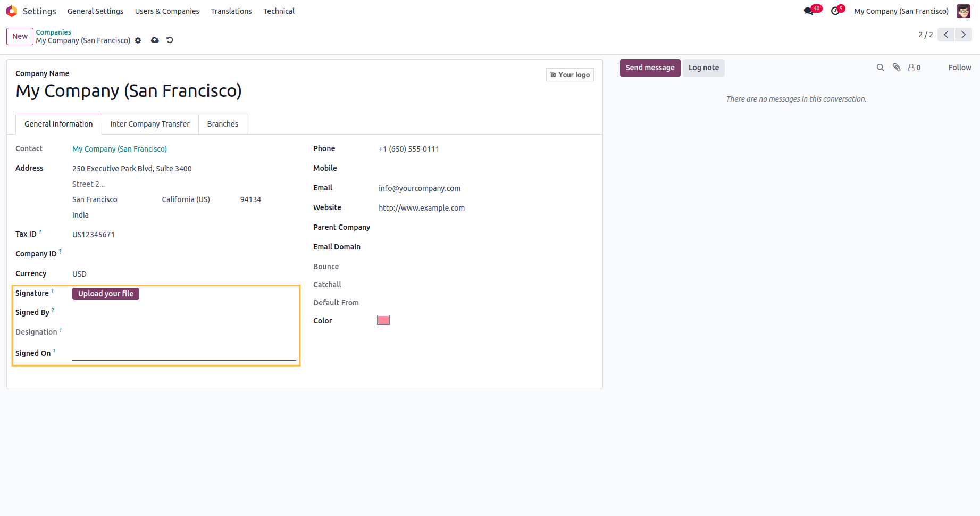Screen dimensions: 980x516
Task: Go to the next company record
Action: coord(963,35)
